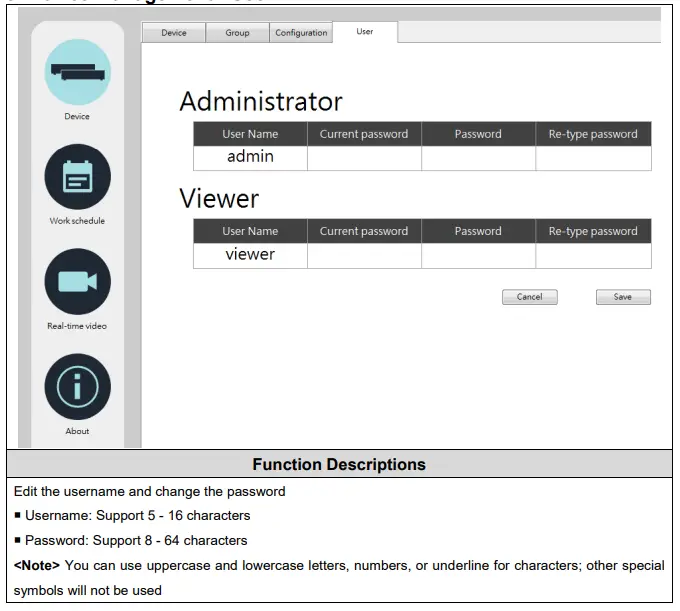Switch to the Group tab
The image size is (680, 611).
click(237, 33)
